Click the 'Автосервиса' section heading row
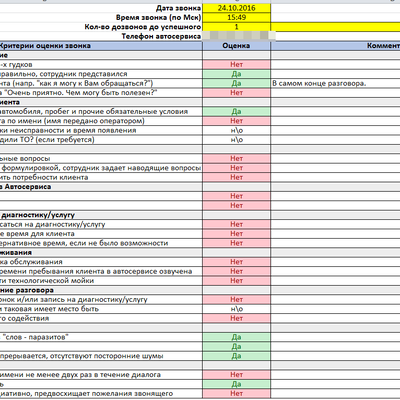Screen dimensions: 400x400 pos(101,187)
